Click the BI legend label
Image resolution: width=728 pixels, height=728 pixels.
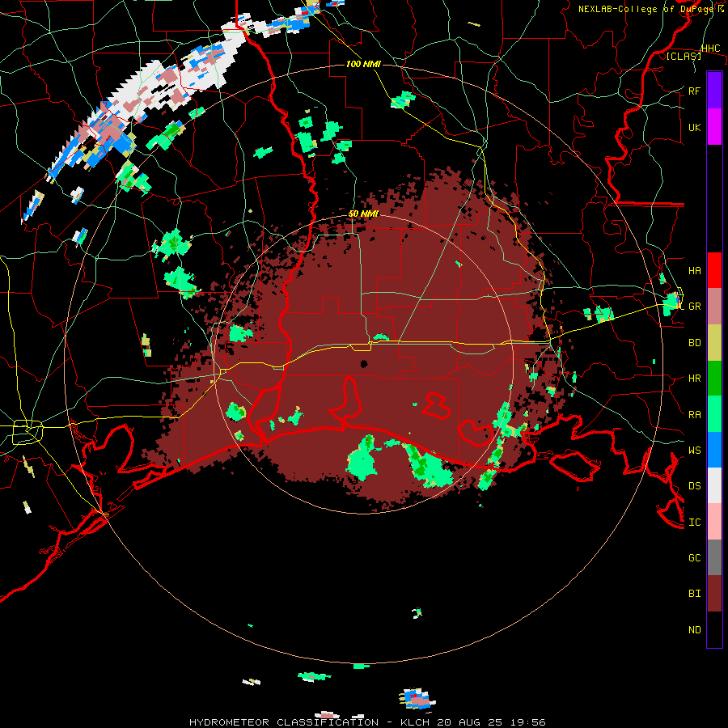tap(695, 594)
